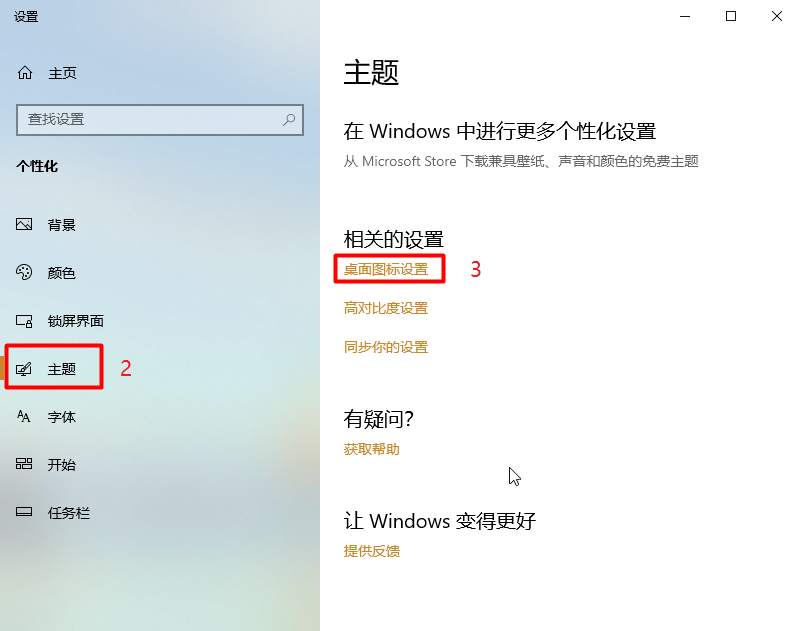Click 获取帮助 link
The height and width of the screenshot is (631, 796).
[372, 449]
